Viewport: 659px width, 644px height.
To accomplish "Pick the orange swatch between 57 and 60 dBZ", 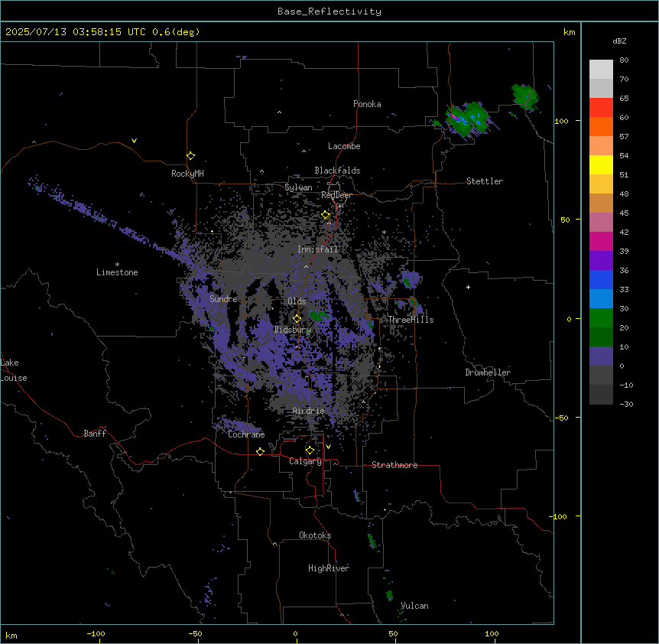I will [601, 126].
